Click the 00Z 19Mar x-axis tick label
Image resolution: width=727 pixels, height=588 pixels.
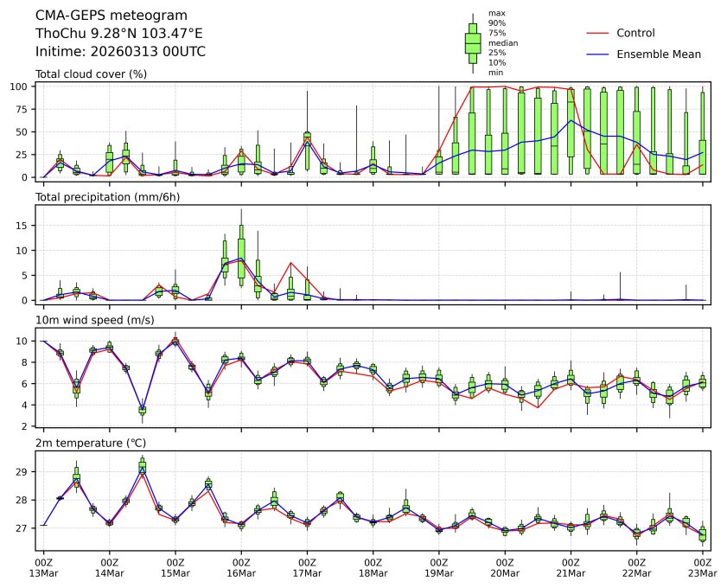[439, 567]
